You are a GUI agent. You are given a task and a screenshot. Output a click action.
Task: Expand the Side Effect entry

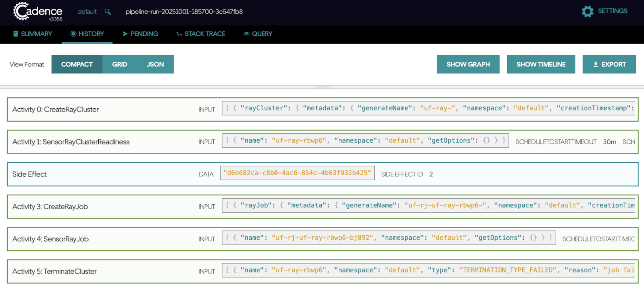click(x=100, y=174)
